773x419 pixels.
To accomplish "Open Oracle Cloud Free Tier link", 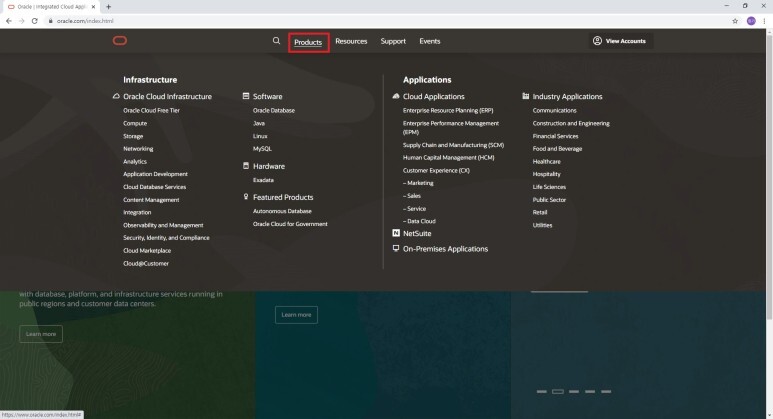I will 151,110.
